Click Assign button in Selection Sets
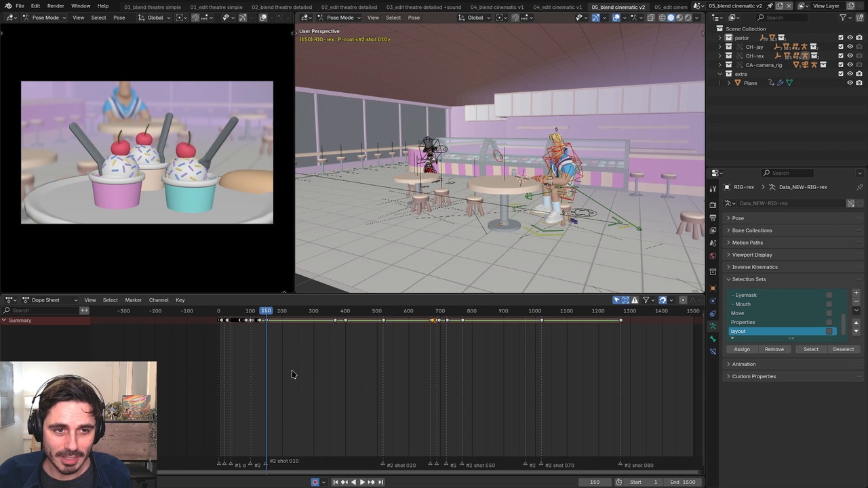The width and height of the screenshot is (868, 488). click(742, 350)
